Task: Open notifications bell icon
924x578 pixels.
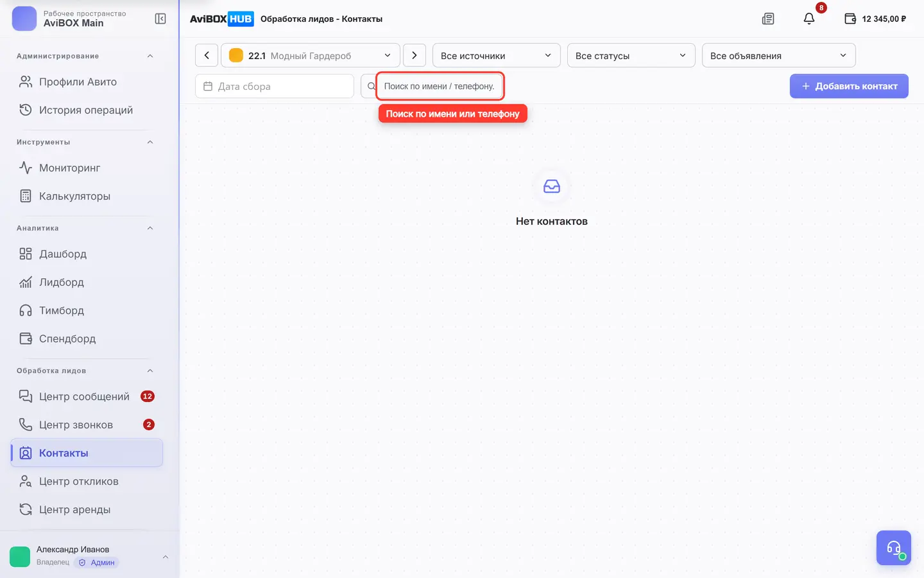Action: 809,19
